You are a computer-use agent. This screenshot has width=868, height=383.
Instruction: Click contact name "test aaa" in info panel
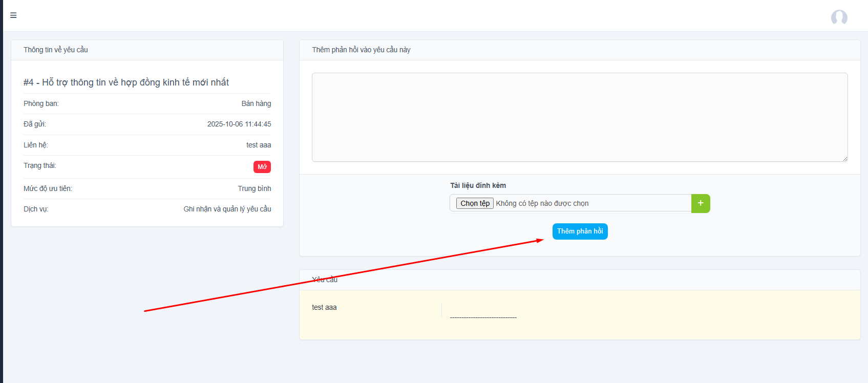[x=259, y=145]
